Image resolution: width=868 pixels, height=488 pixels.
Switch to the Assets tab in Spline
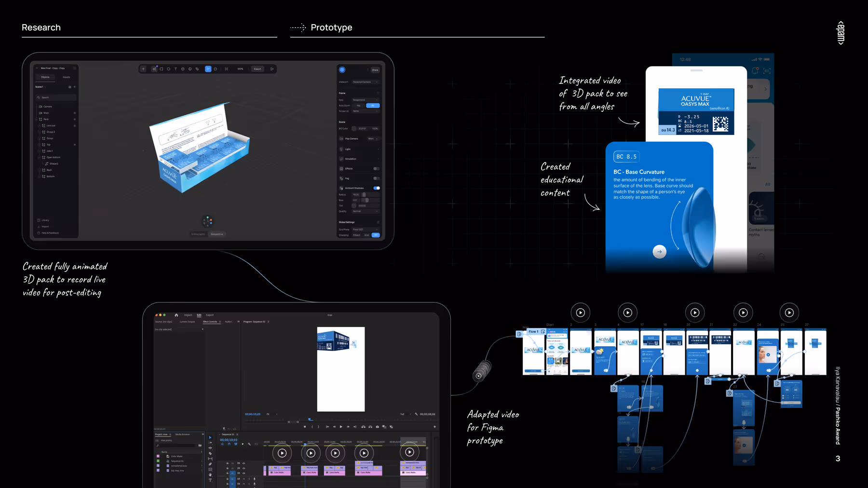67,77
